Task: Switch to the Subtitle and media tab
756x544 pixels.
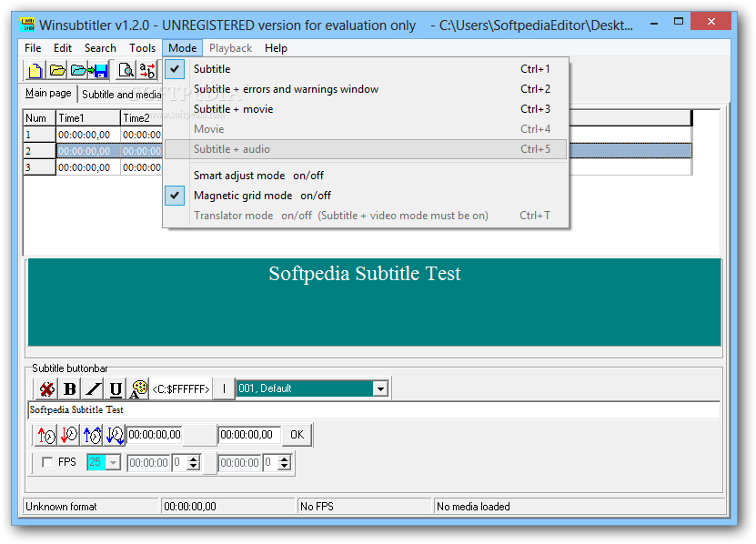Action: tap(122, 95)
